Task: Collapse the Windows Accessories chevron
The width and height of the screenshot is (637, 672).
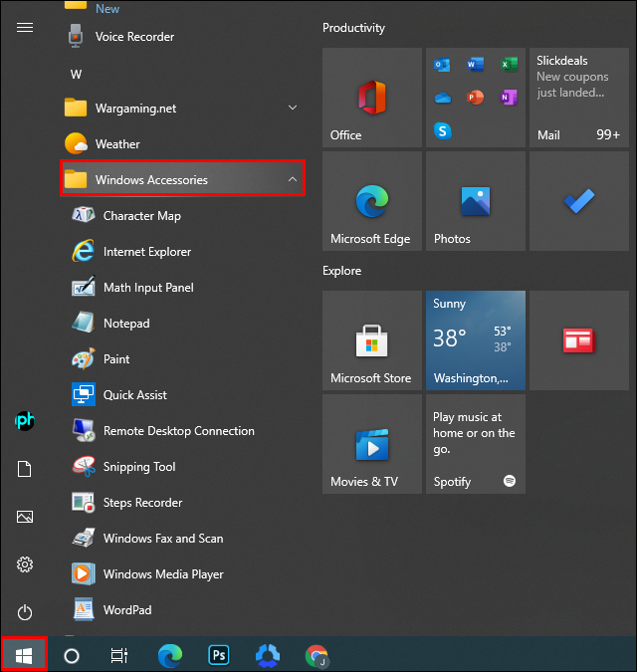Action: coord(293,179)
